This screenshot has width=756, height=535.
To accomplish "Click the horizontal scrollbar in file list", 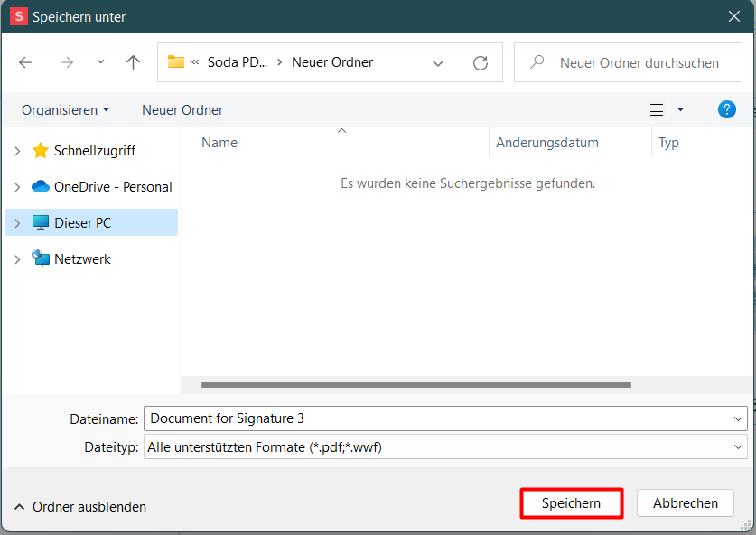I will pos(416,385).
